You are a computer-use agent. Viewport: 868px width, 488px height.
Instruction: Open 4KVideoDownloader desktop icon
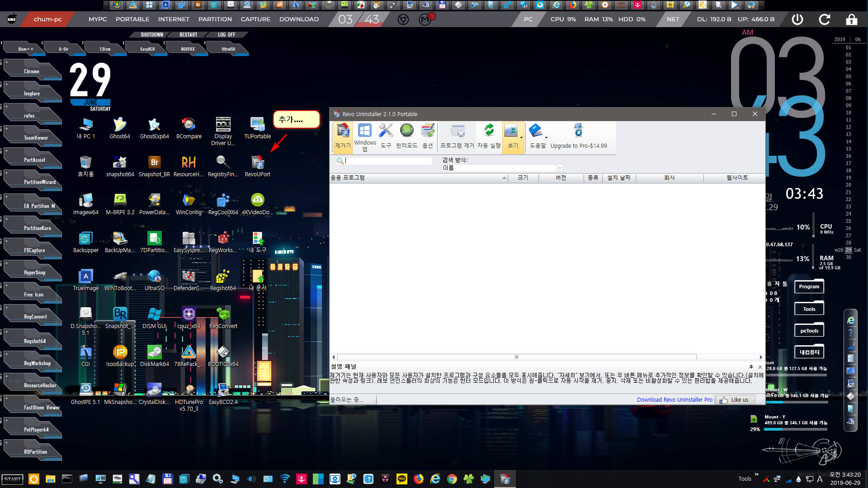coord(257,204)
